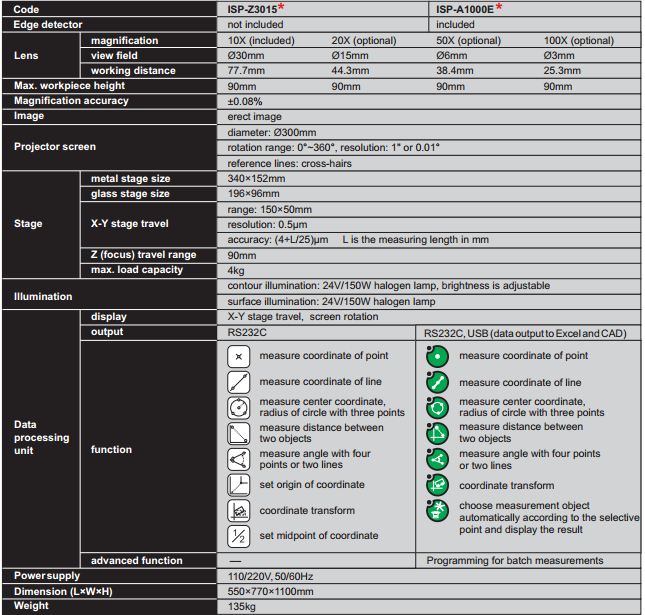Click the 'Data processing unit' header cell
645x615 pixels.
pos(41,439)
